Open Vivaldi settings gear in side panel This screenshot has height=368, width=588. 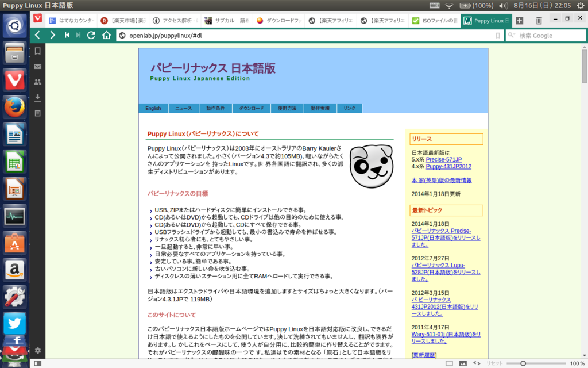point(37,350)
